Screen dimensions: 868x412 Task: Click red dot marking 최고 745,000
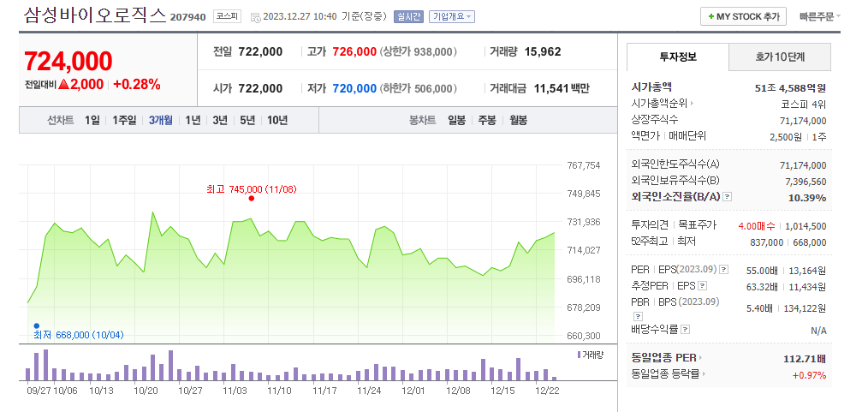click(252, 198)
